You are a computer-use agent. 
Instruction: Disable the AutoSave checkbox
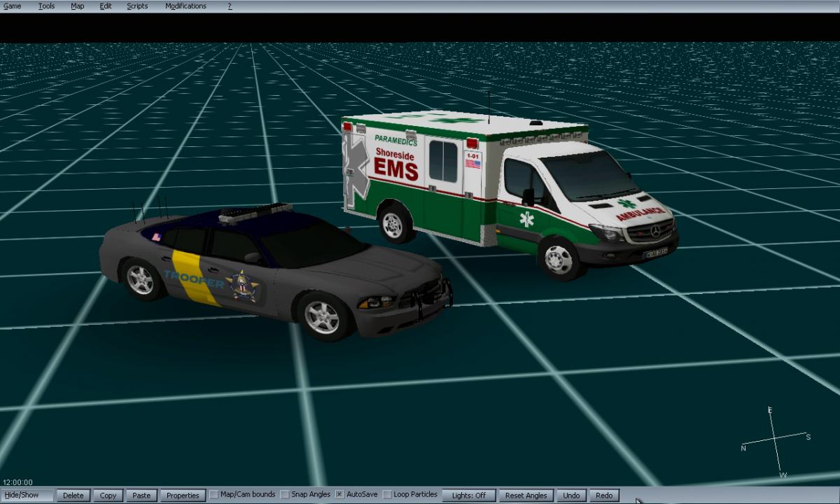tap(339, 495)
